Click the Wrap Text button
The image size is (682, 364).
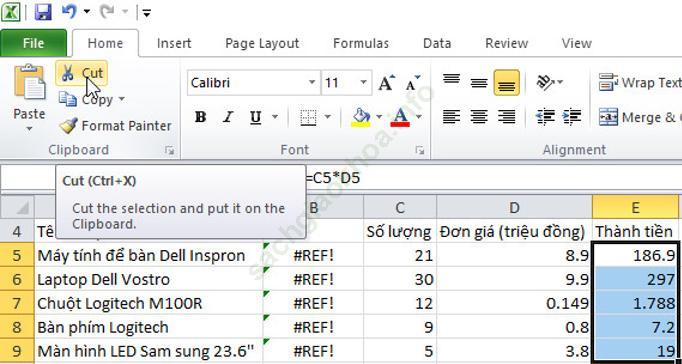pyautogui.click(x=639, y=82)
